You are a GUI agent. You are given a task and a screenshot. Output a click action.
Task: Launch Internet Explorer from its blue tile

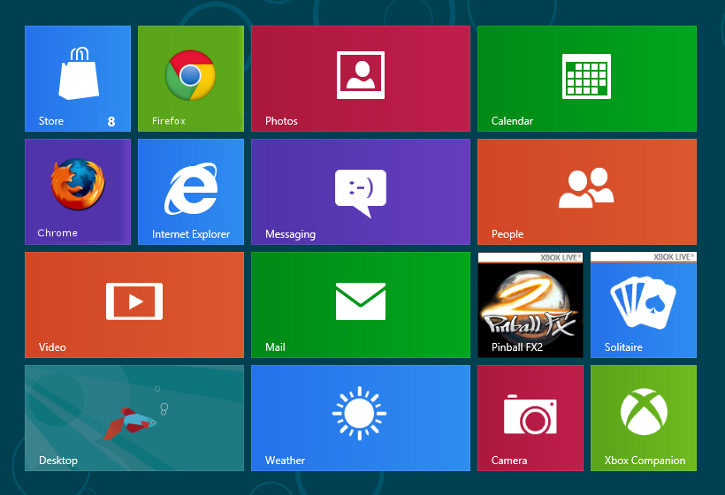click(191, 192)
